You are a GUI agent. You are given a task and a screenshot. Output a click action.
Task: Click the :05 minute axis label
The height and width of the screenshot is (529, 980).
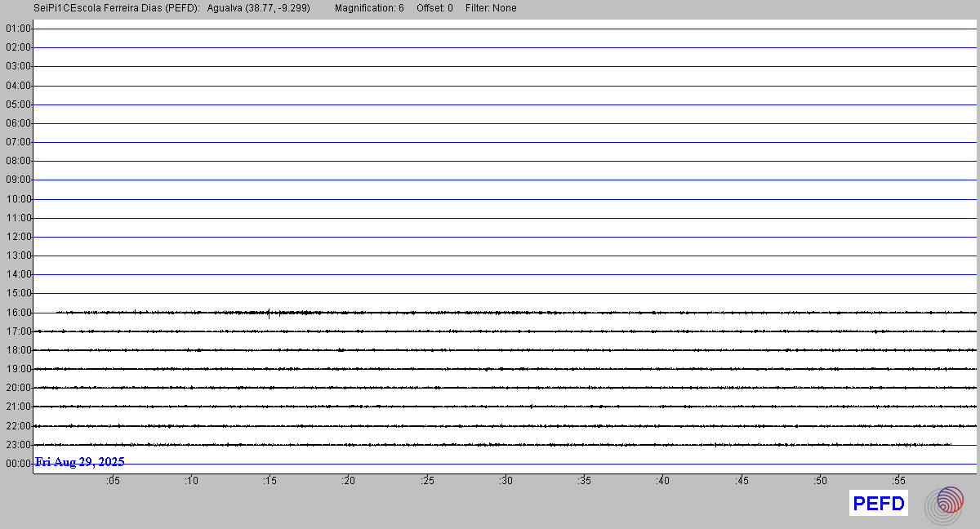coord(112,481)
